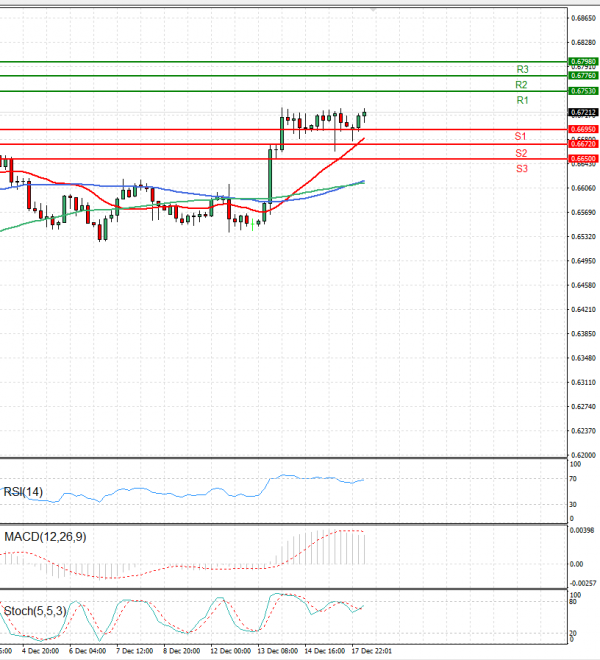Click the R3 resistance label
Screen dimensions: 600x660
(522, 69)
